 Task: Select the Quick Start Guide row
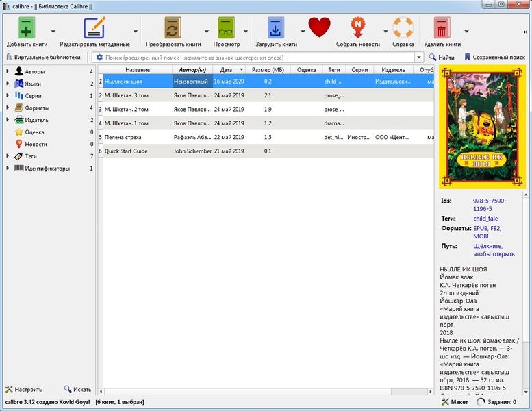point(266,151)
